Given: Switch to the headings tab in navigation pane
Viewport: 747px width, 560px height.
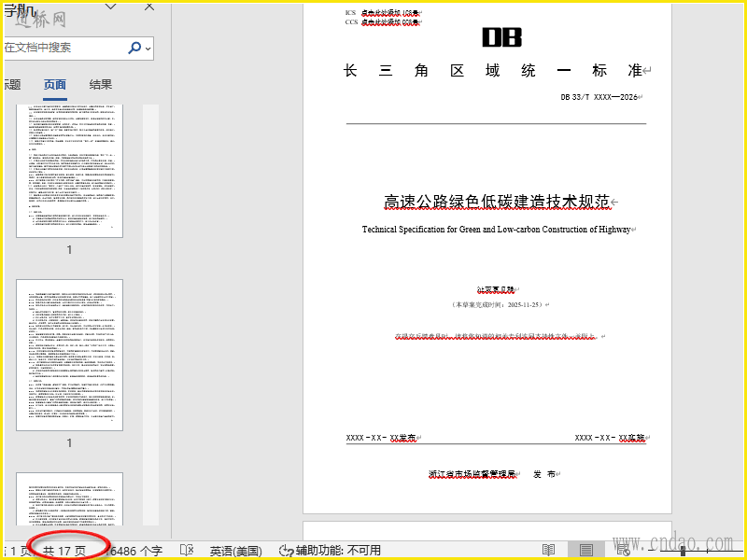Looking at the screenshot, I should tap(12, 85).
